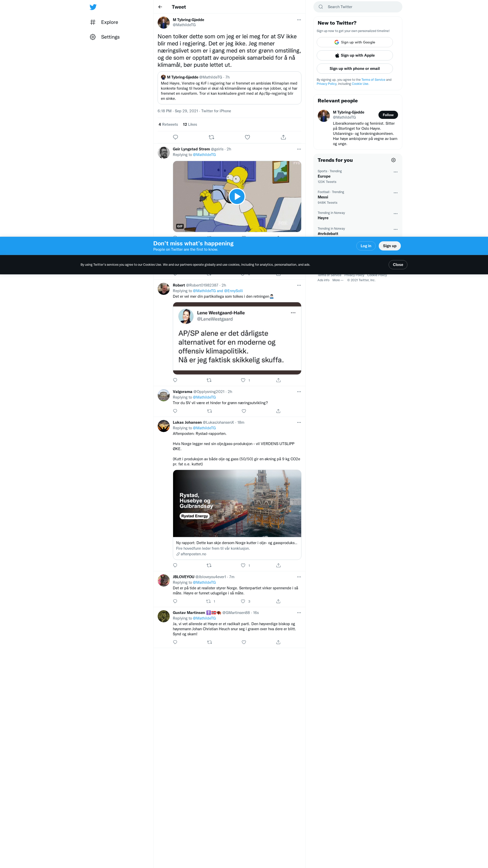Reply to Robert's tweet
The height and width of the screenshot is (868, 488).
[175, 380]
